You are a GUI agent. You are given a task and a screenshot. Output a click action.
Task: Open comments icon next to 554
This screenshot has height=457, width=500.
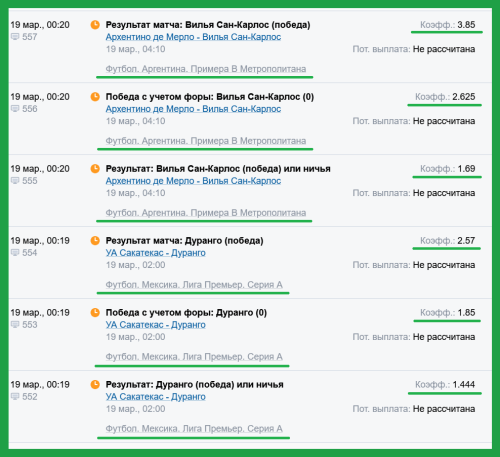[15, 253]
